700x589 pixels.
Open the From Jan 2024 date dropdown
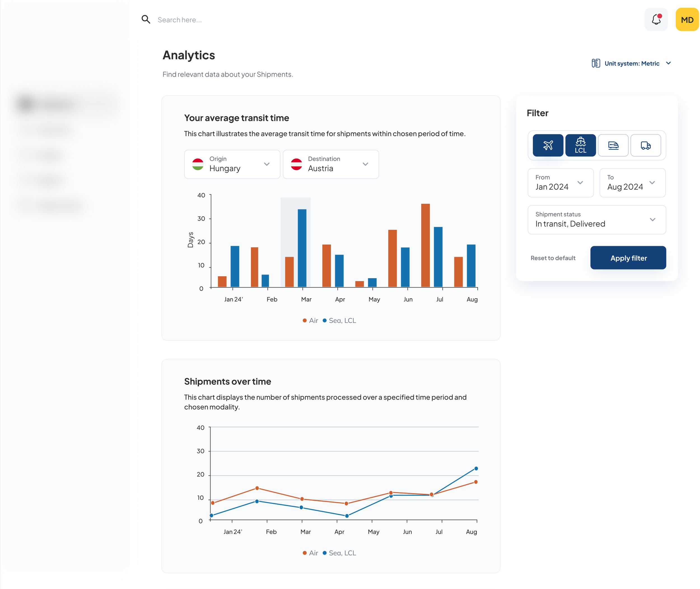560,183
